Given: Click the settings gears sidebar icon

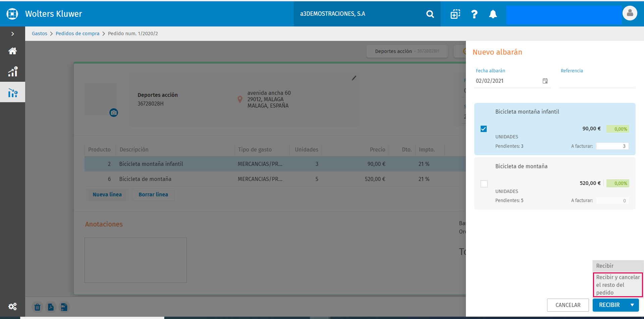Looking at the screenshot, I should 12,306.
